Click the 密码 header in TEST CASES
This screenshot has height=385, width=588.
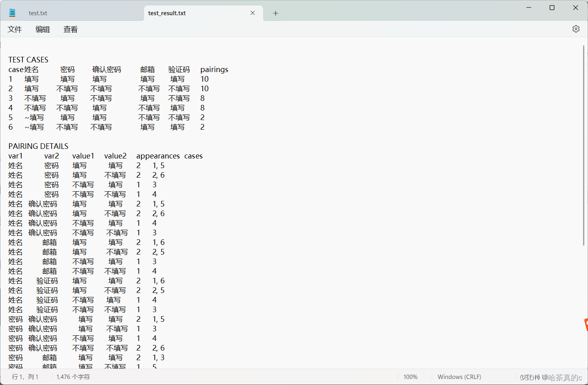(68, 69)
